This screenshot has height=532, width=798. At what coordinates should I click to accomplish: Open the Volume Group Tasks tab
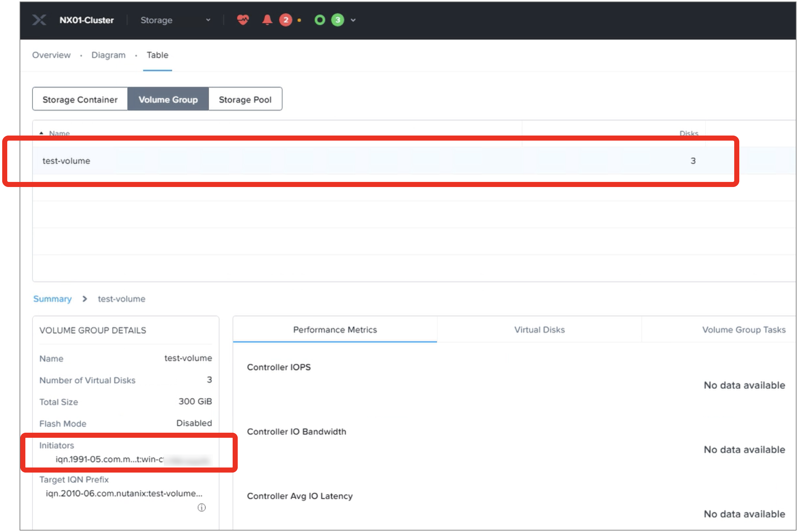point(744,330)
